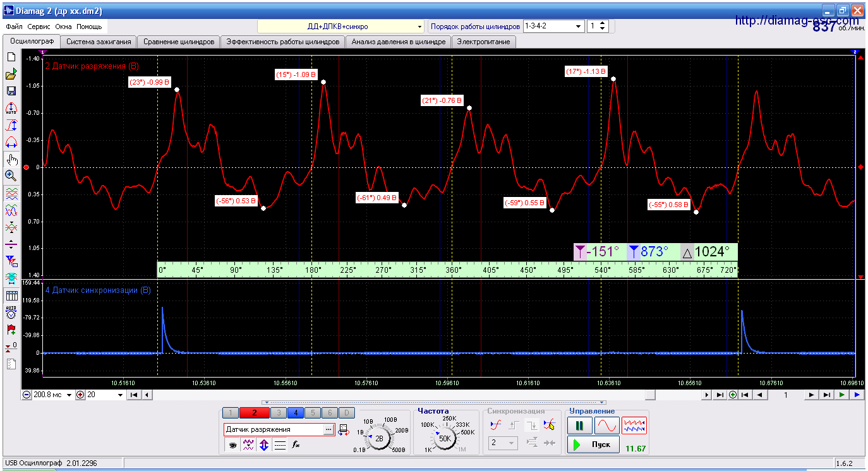The height and width of the screenshot is (471, 868).
Task: Click the blue play arrow at far right
Action: pos(857,395)
